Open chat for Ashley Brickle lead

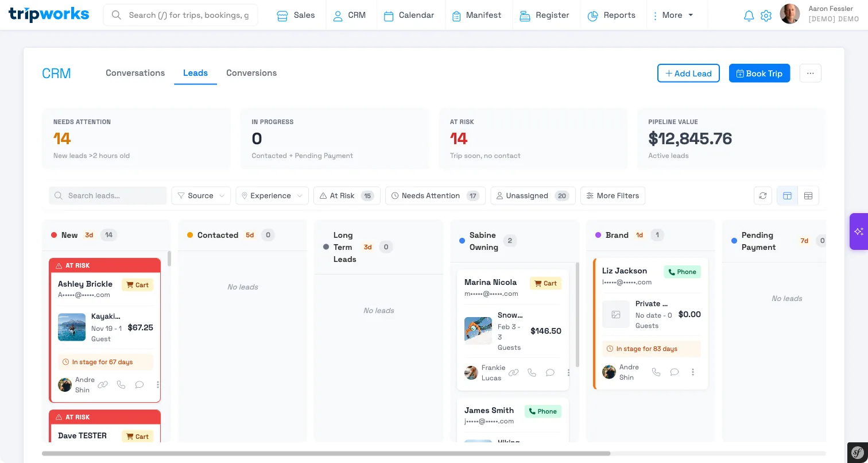click(x=139, y=385)
